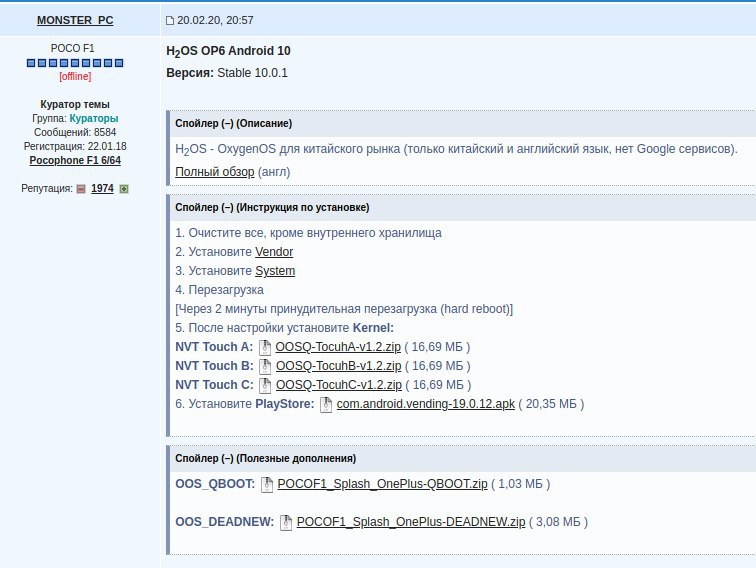Click the Куратор темы label

click(75, 104)
